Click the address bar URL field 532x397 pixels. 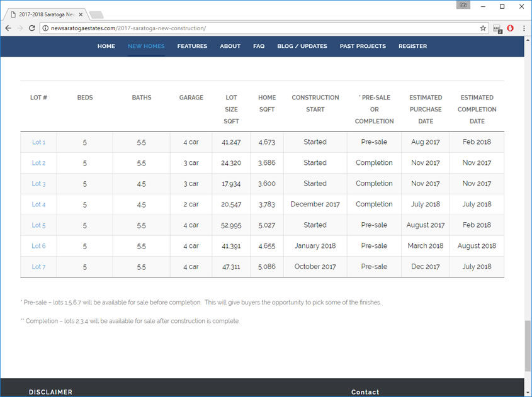[252, 28]
